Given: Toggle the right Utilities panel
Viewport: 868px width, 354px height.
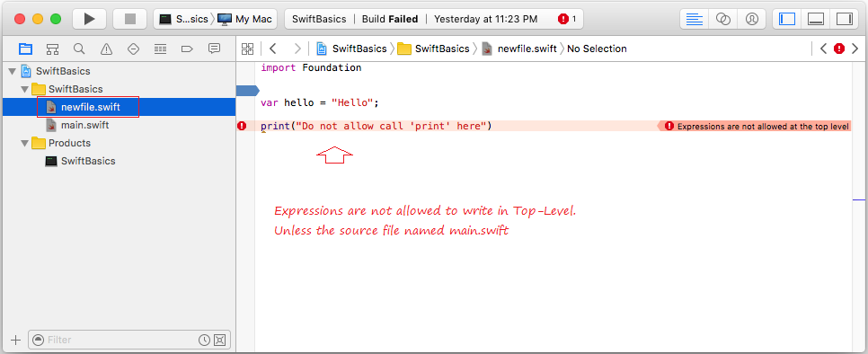Looking at the screenshot, I should tap(845, 19).
